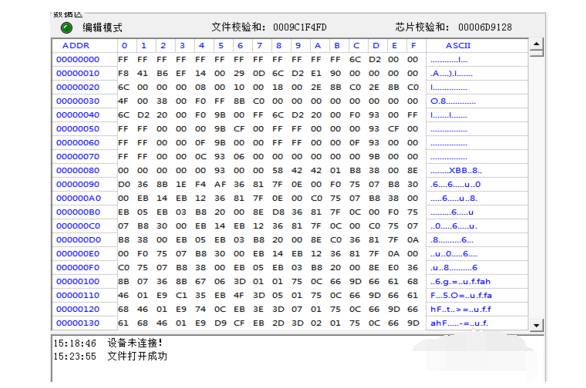Screen dimensions: 586x388
Task: Select address row 000000E0
Action: coord(78,253)
